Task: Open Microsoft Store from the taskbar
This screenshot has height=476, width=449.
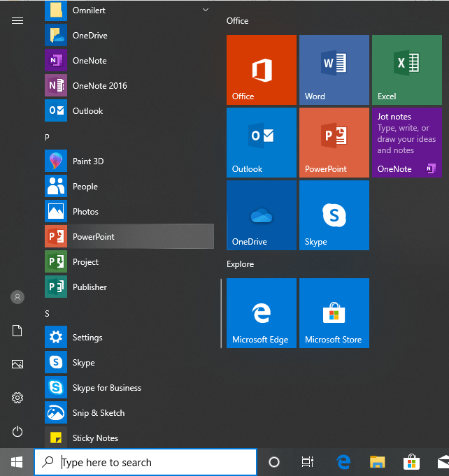Action: [411, 462]
